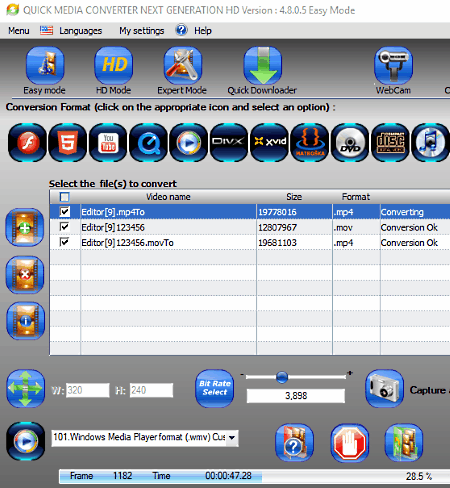Click the height H input field

pos(151,390)
